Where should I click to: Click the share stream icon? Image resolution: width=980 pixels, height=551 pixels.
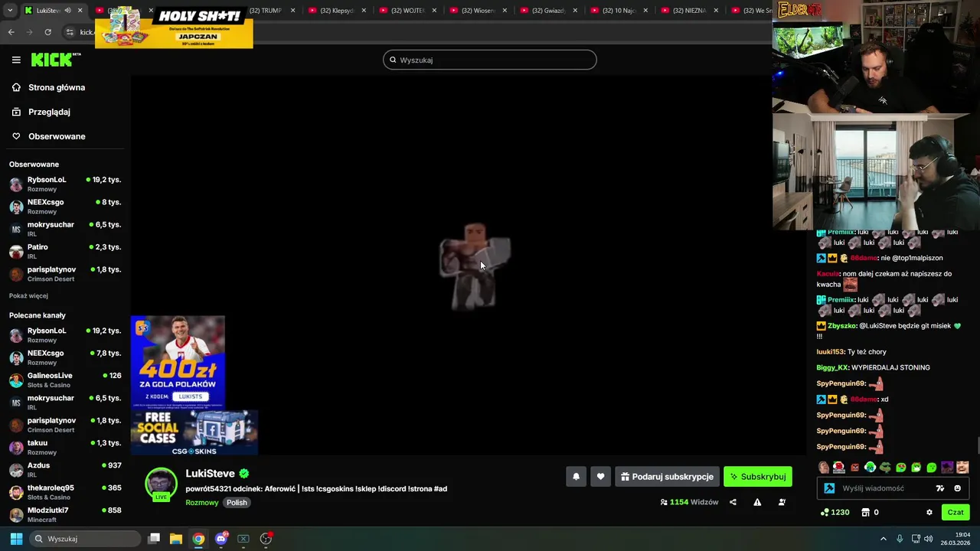click(733, 502)
